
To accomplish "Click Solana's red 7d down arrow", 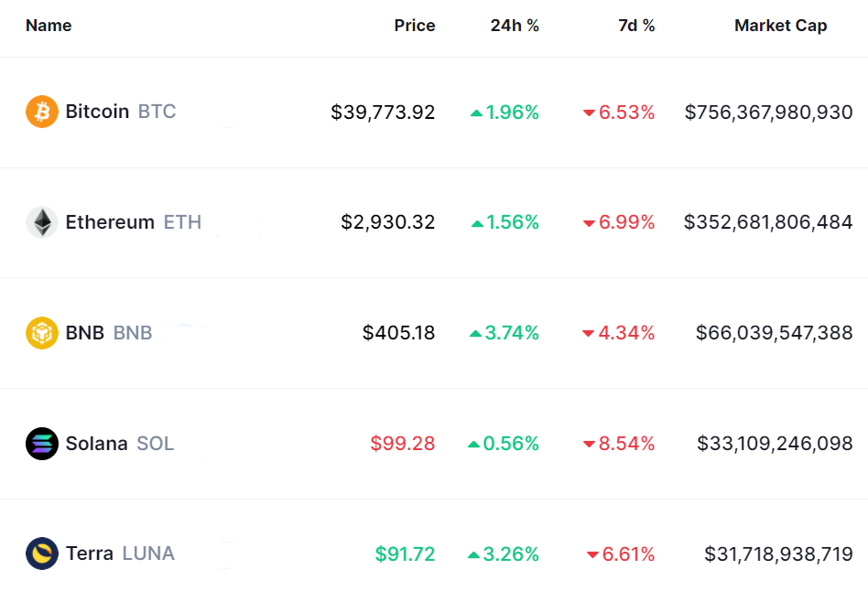I will (589, 445).
